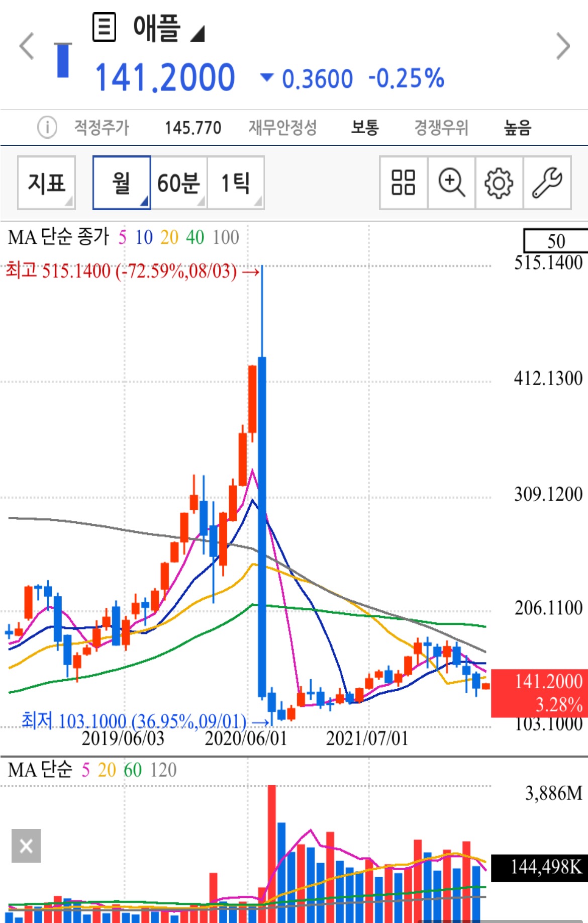The image size is (588, 923).
Task: Click the zoom-in magnifier icon
Action: (x=451, y=182)
